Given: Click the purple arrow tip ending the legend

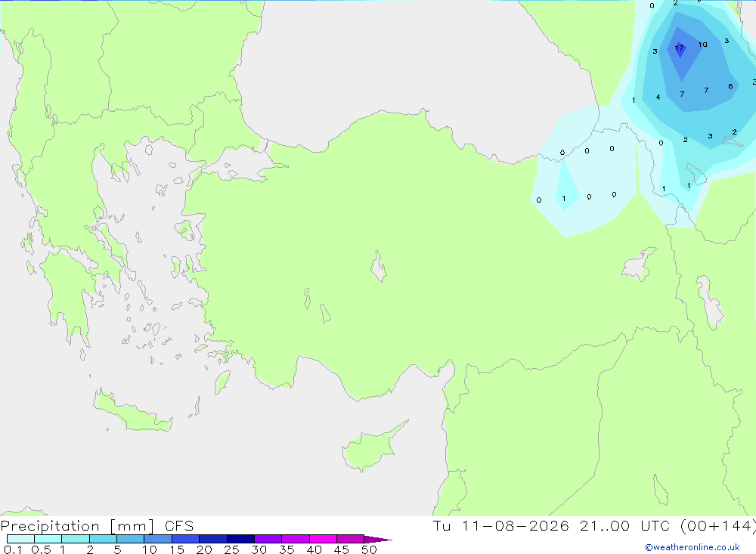Looking at the screenshot, I should coord(377,539).
